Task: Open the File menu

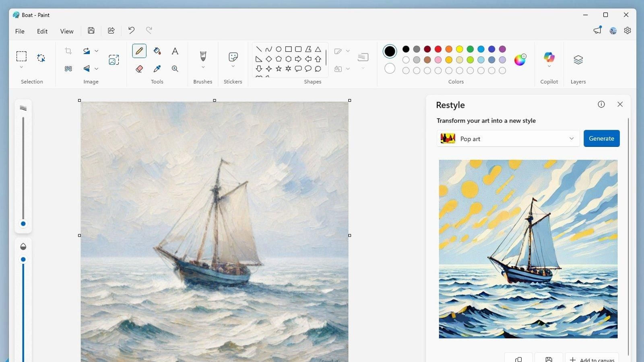Action: point(19,31)
